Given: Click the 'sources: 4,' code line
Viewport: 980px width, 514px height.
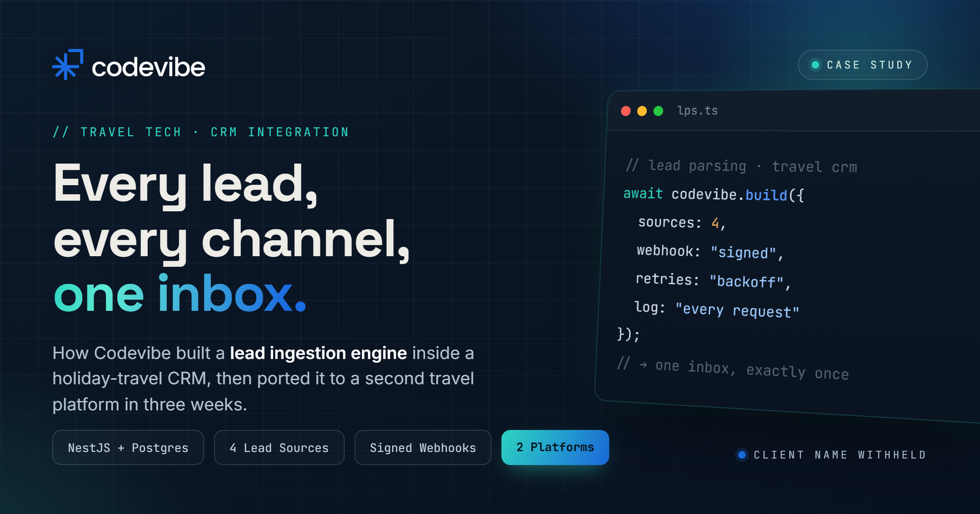Looking at the screenshot, I should point(682,223).
